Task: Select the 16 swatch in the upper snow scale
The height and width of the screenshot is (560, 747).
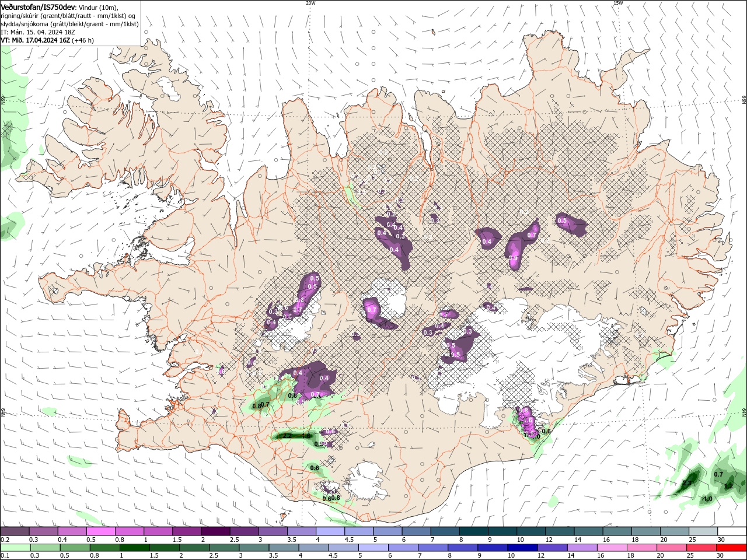Action: (x=617, y=531)
